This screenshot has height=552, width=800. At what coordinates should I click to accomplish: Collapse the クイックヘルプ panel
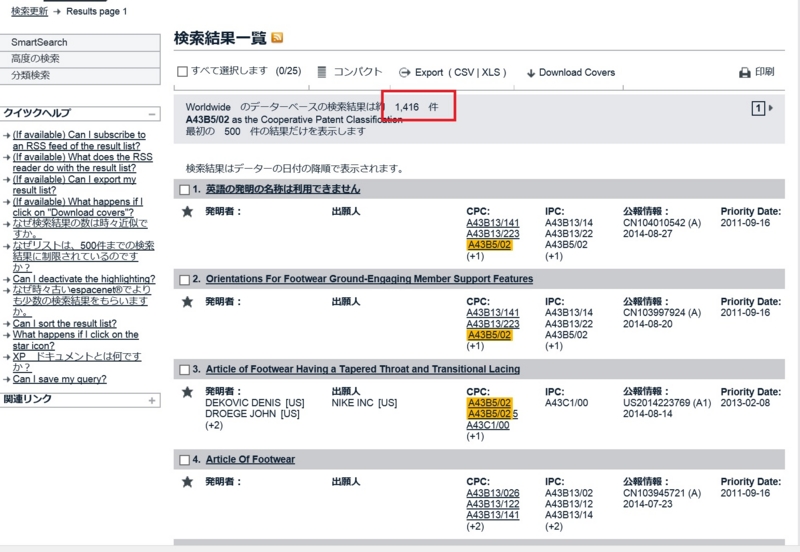[152, 114]
